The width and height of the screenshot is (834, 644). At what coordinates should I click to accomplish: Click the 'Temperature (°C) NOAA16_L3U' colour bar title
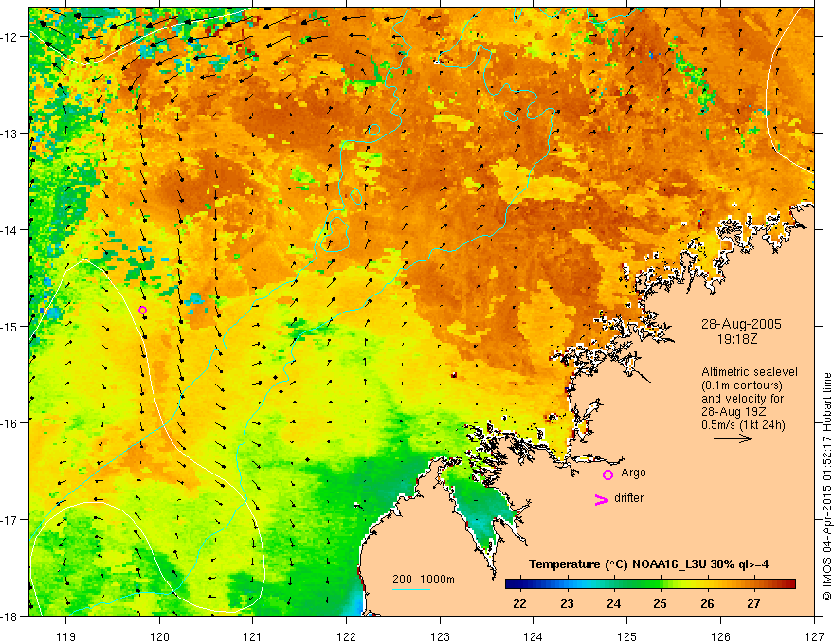click(649, 564)
